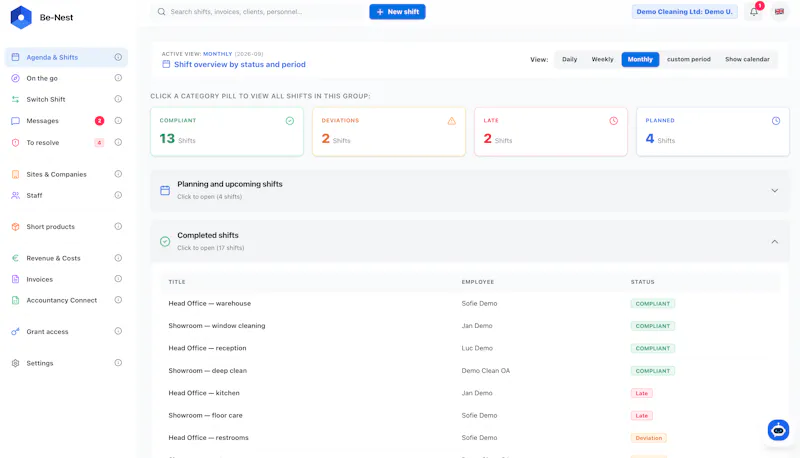Click the clock icon on Late card
This screenshot has width=800, height=458.
click(x=613, y=121)
